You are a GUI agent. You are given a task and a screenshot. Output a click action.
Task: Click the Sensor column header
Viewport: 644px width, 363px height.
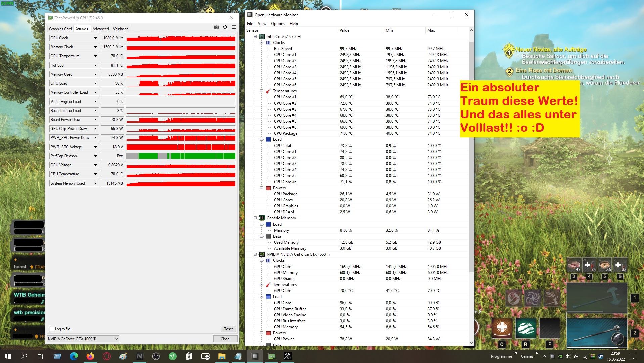coord(291,30)
